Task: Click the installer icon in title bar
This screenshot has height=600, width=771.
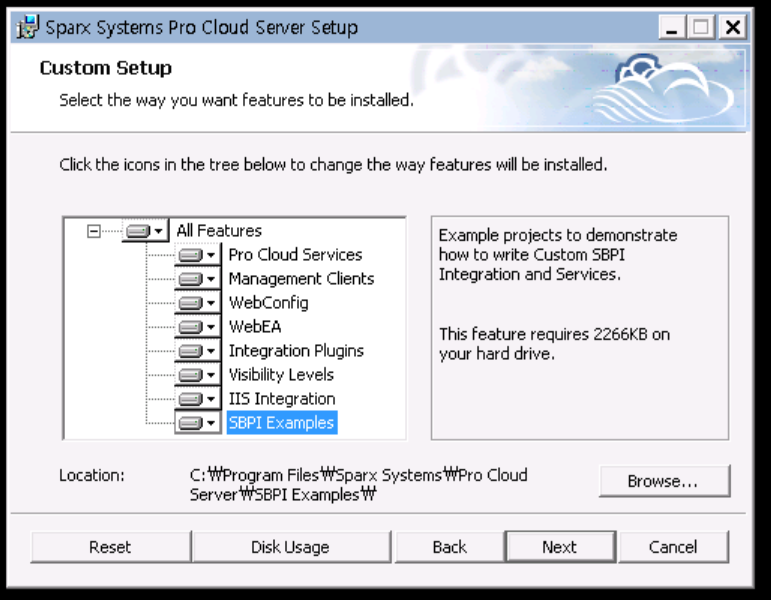Action: click(x=28, y=27)
